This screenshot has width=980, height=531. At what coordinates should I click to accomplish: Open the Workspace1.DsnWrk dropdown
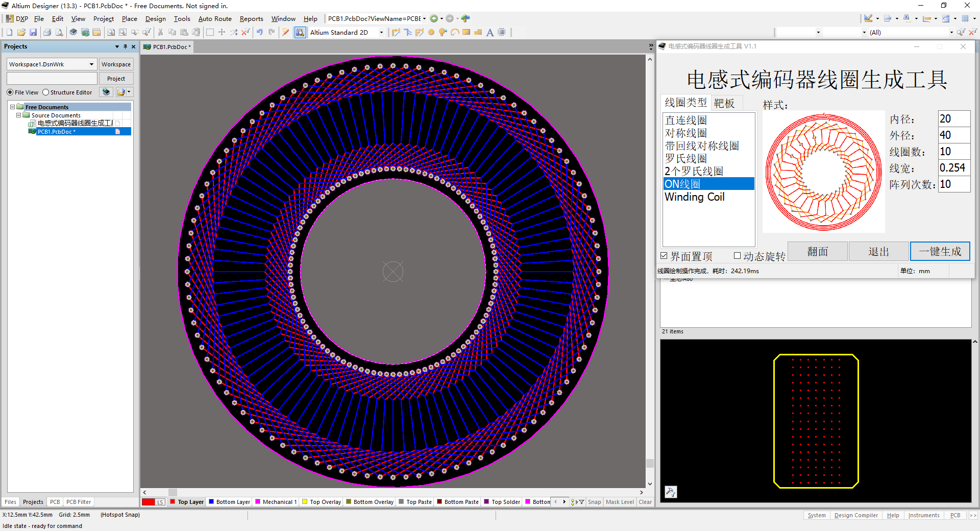point(91,64)
